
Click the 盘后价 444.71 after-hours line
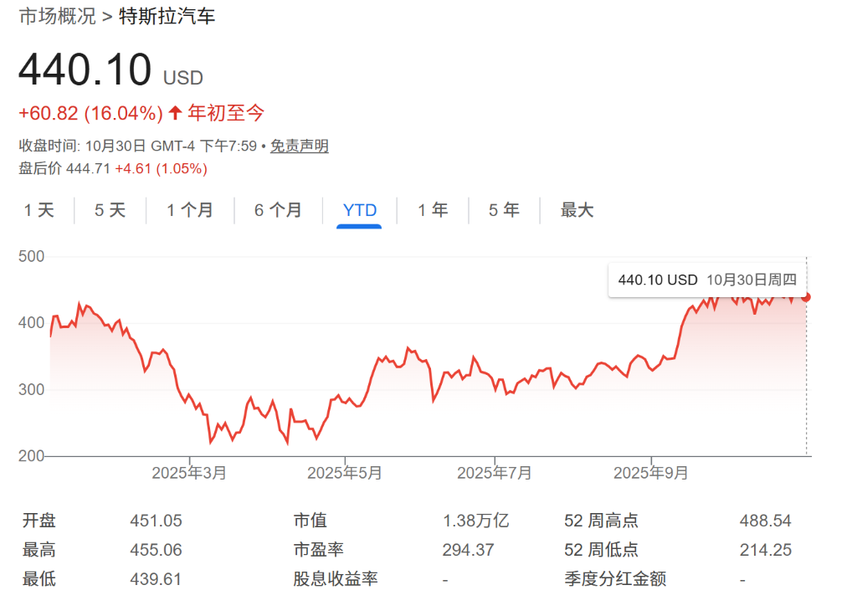pyautogui.click(x=113, y=168)
